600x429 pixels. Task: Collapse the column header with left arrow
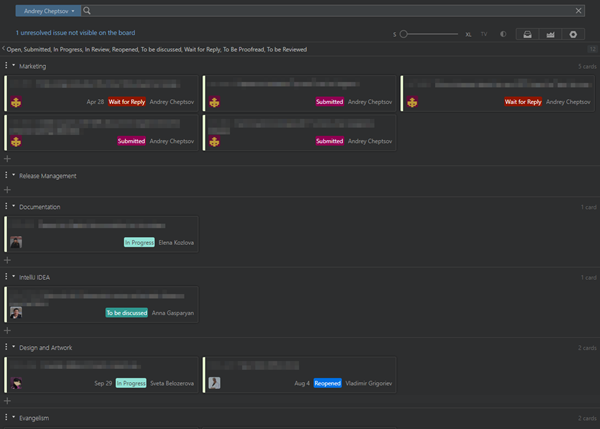click(x=3, y=48)
